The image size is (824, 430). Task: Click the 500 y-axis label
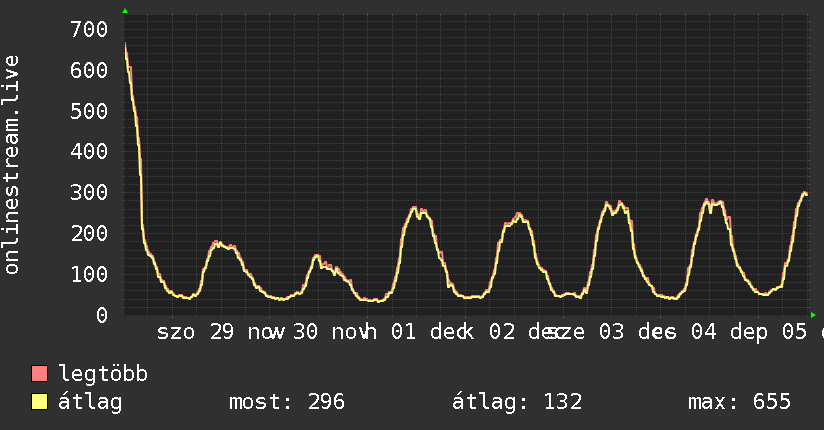click(x=89, y=111)
